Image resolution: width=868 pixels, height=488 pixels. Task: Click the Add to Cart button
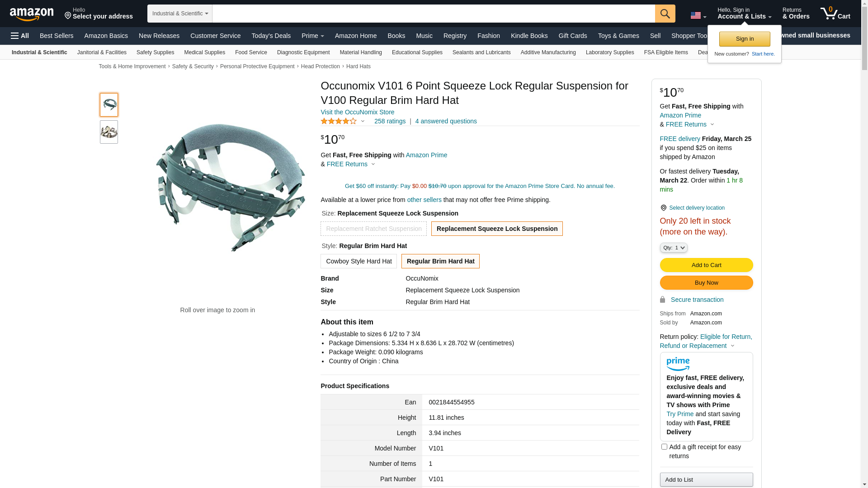706,265
